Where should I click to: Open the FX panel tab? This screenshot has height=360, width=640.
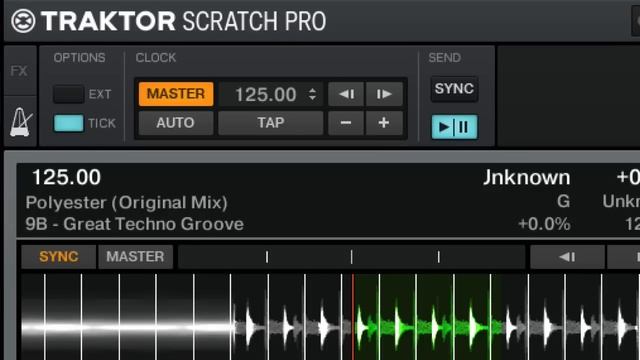pyautogui.click(x=19, y=71)
